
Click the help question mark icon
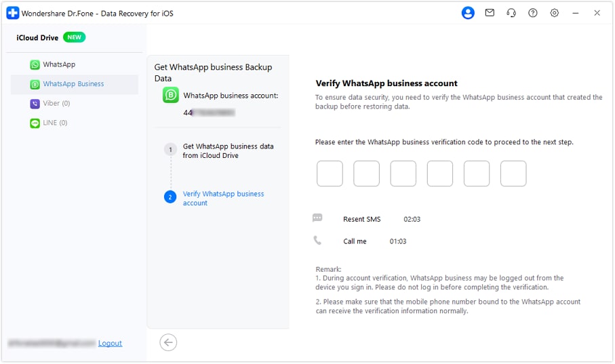pos(533,13)
